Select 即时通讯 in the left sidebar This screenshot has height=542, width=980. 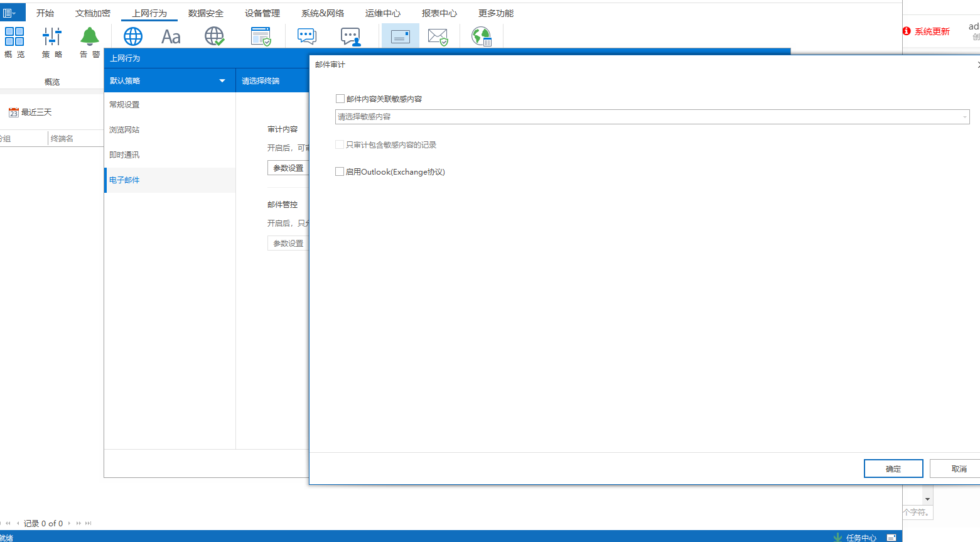tap(124, 154)
